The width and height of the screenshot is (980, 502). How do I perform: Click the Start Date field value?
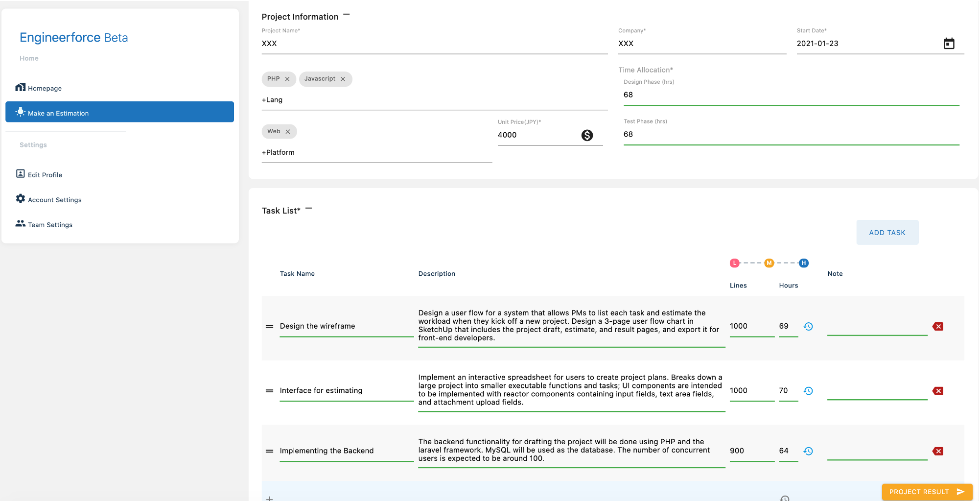[817, 44]
